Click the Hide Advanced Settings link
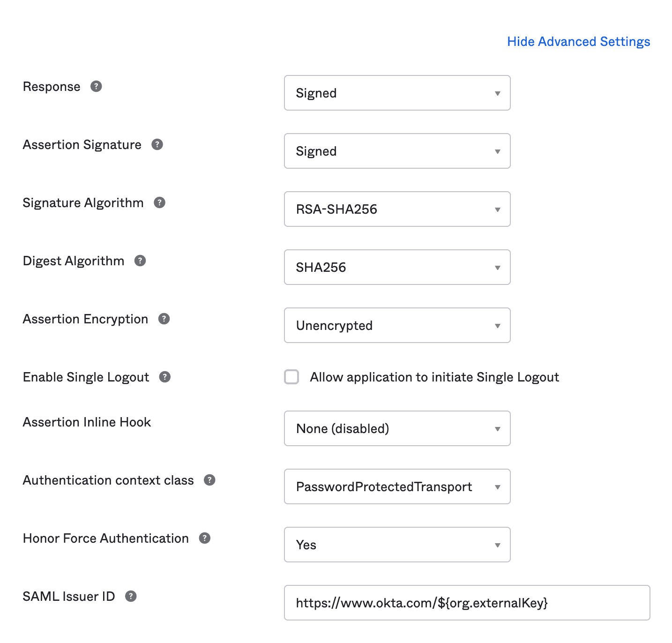This screenshot has width=672, height=643. pos(578,42)
